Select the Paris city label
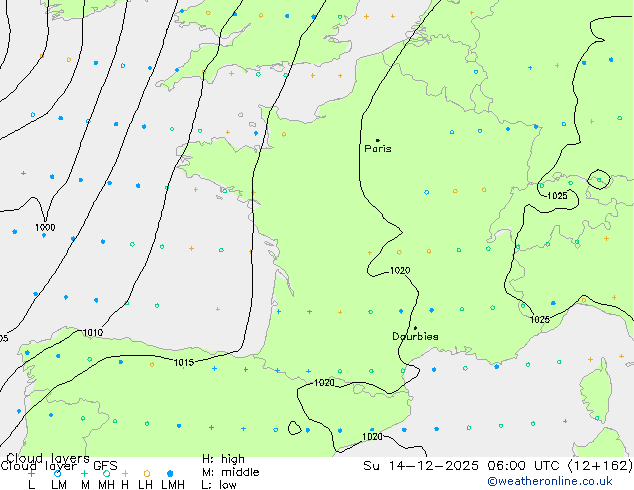 (378, 149)
